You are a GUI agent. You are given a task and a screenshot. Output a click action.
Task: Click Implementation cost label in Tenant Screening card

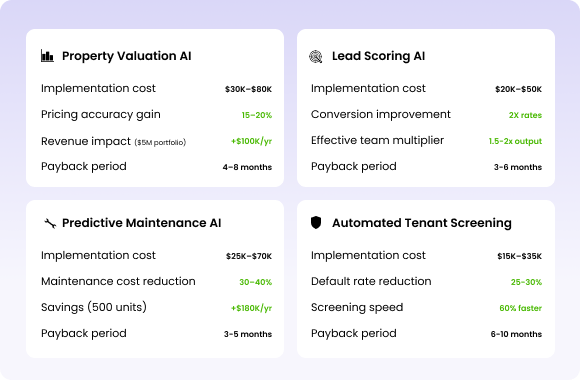[x=368, y=255]
